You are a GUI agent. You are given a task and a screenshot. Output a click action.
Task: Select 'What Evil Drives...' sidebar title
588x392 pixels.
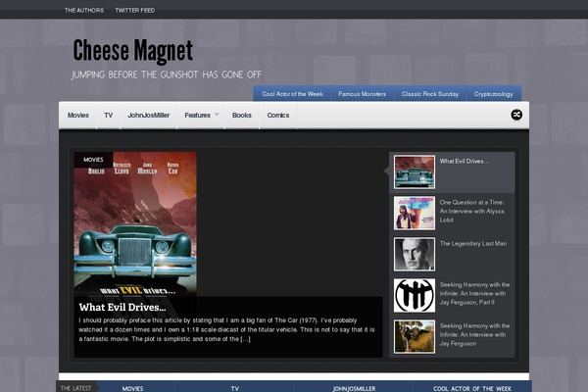point(465,162)
